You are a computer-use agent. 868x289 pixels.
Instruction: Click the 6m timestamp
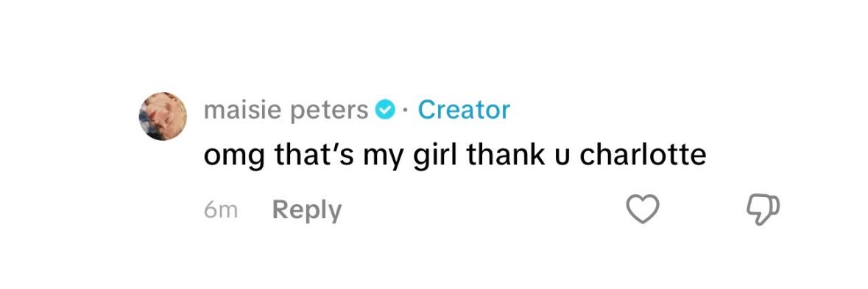[x=220, y=211]
